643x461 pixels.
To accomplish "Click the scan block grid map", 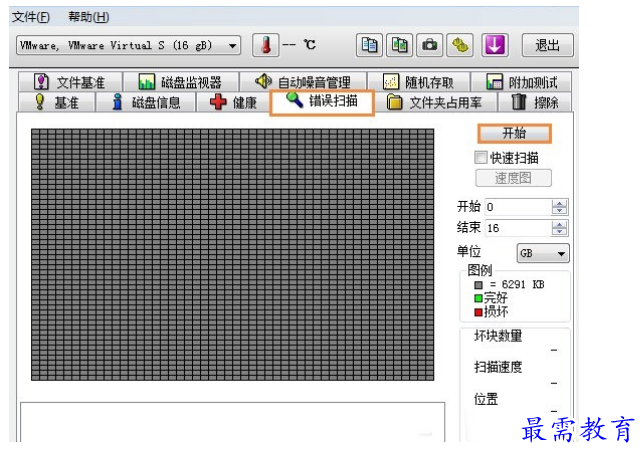I will (x=233, y=255).
